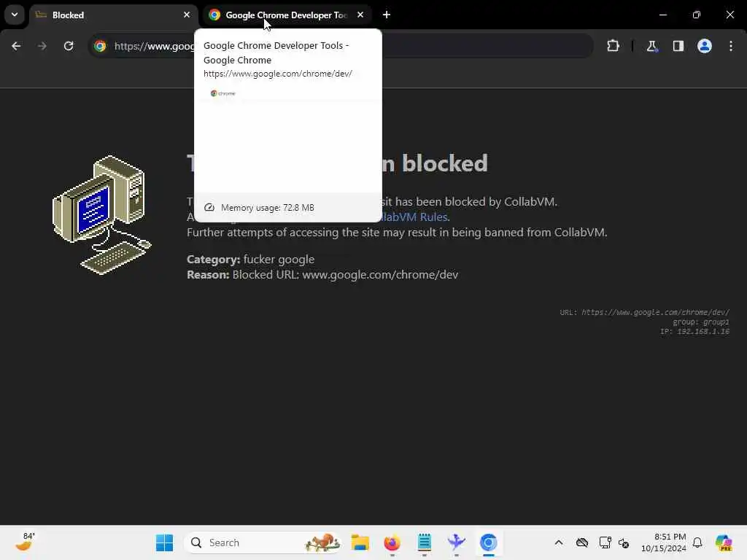
Task: Open Chrome Labs flask icon
Action: click(651, 46)
